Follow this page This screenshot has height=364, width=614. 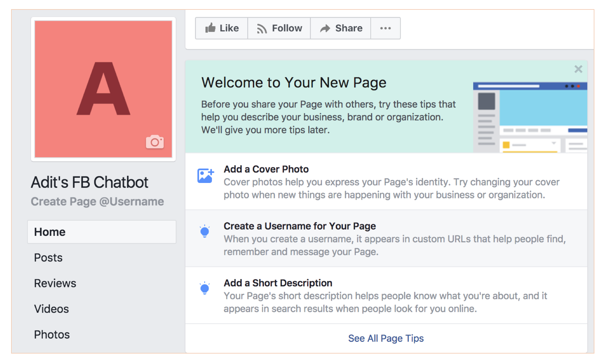click(x=279, y=28)
